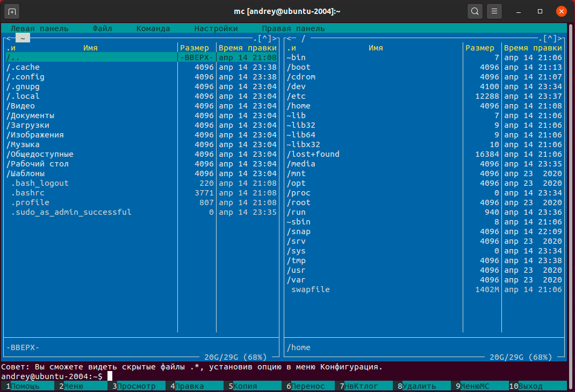Open left panel history list caret

[x=264, y=39]
